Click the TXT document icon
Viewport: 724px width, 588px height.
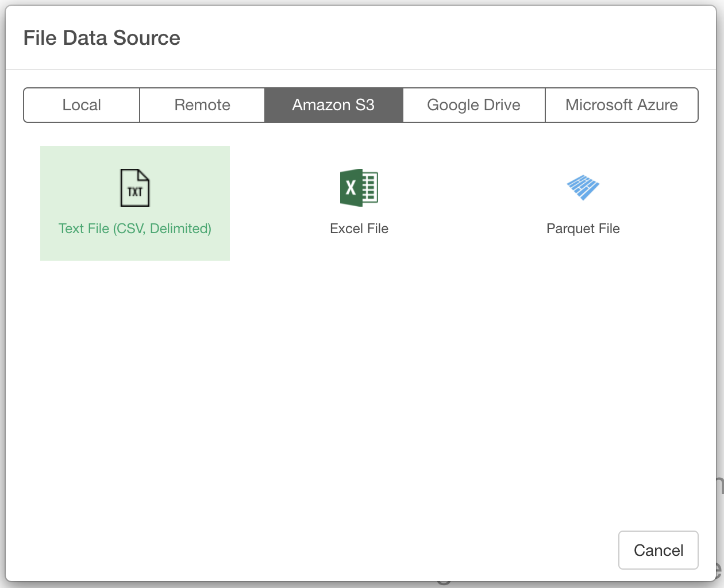click(134, 188)
